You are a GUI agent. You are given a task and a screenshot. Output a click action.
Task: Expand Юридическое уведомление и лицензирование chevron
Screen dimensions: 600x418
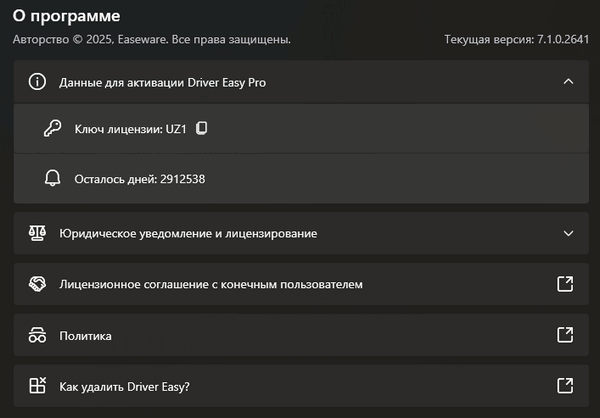coord(568,233)
